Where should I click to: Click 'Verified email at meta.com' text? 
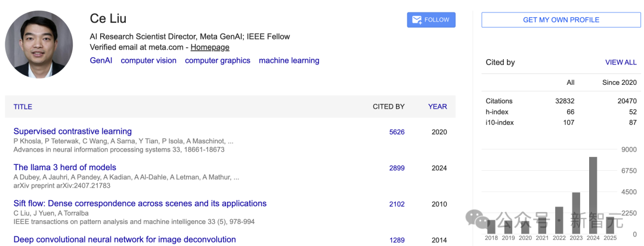tap(137, 47)
